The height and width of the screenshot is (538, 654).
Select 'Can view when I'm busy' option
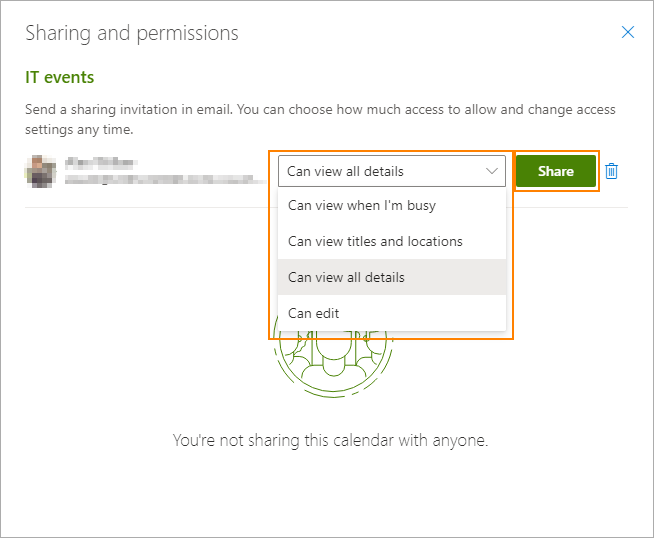tap(362, 206)
